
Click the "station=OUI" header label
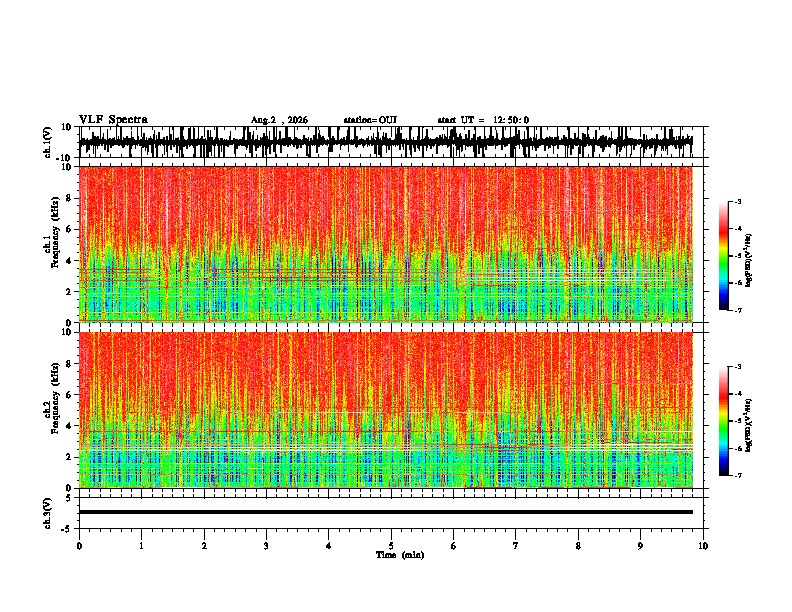[x=370, y=120]
